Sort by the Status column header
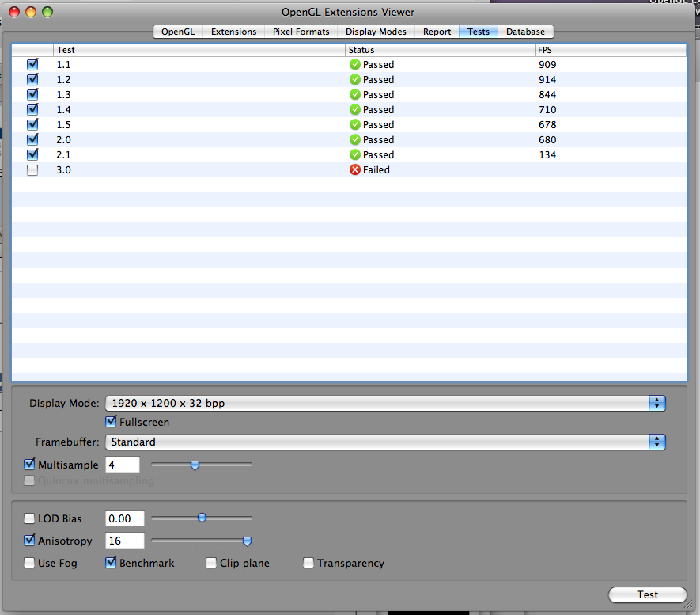Image resolution: width=700 pixels, height=615 pixels. [441, 50]
